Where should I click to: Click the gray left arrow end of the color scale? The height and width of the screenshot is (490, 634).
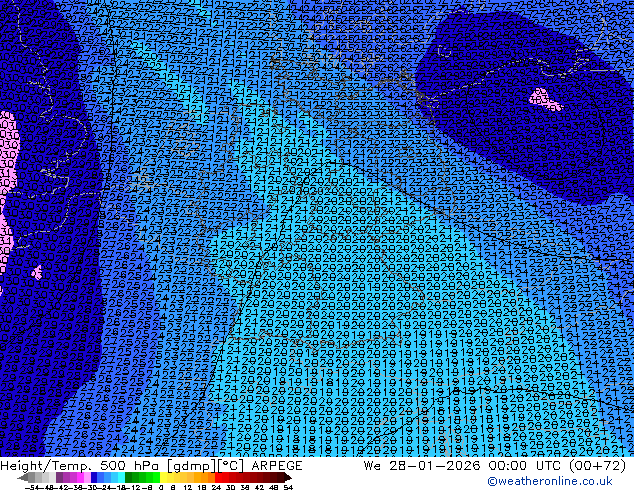(23, 477)
